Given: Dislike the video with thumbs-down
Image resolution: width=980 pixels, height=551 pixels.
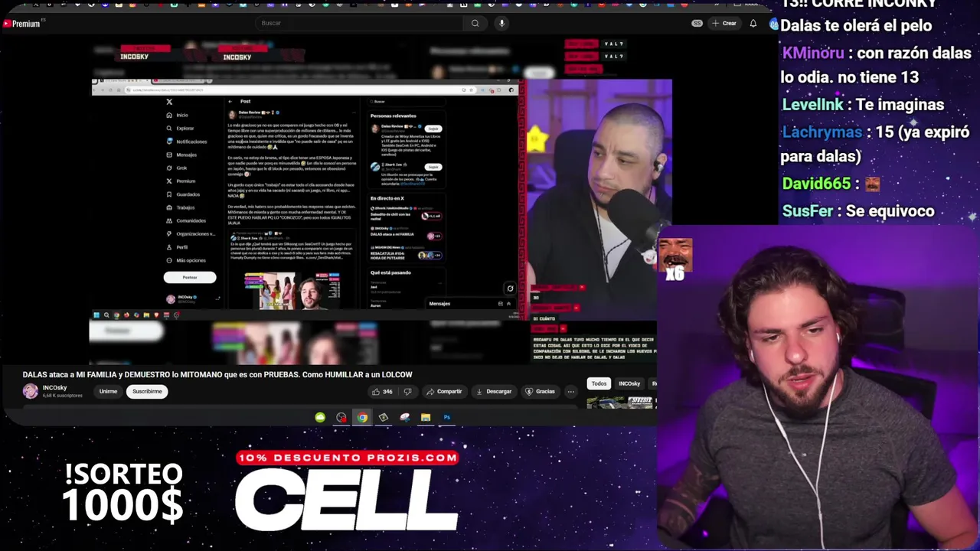Looking at the screenshot, I should tap(407, 391).
